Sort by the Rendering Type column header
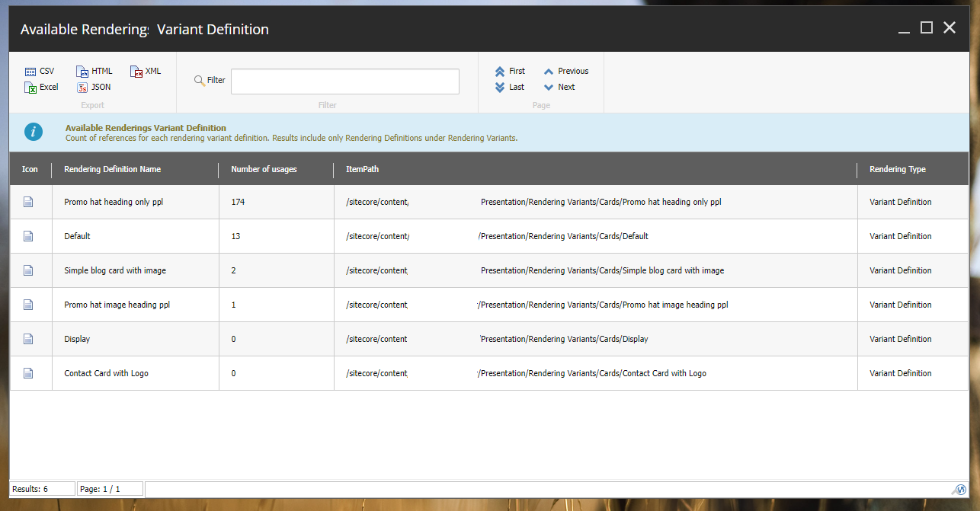980x511 pixels. 898,169
